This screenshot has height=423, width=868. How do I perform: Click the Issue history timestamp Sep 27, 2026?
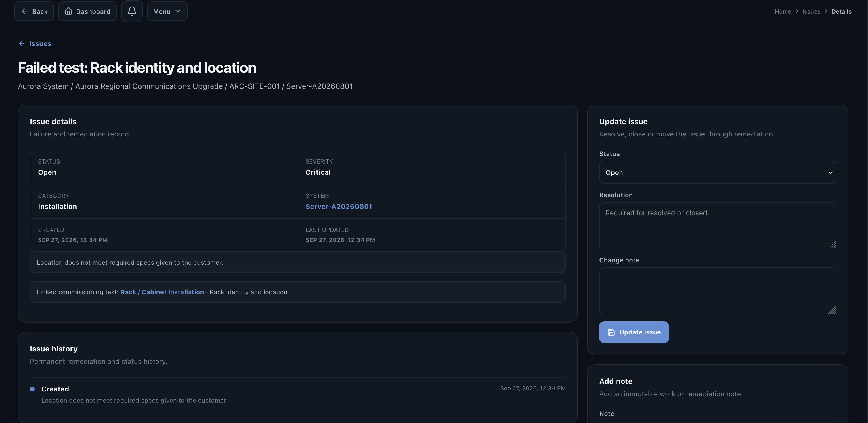point(532,388)
